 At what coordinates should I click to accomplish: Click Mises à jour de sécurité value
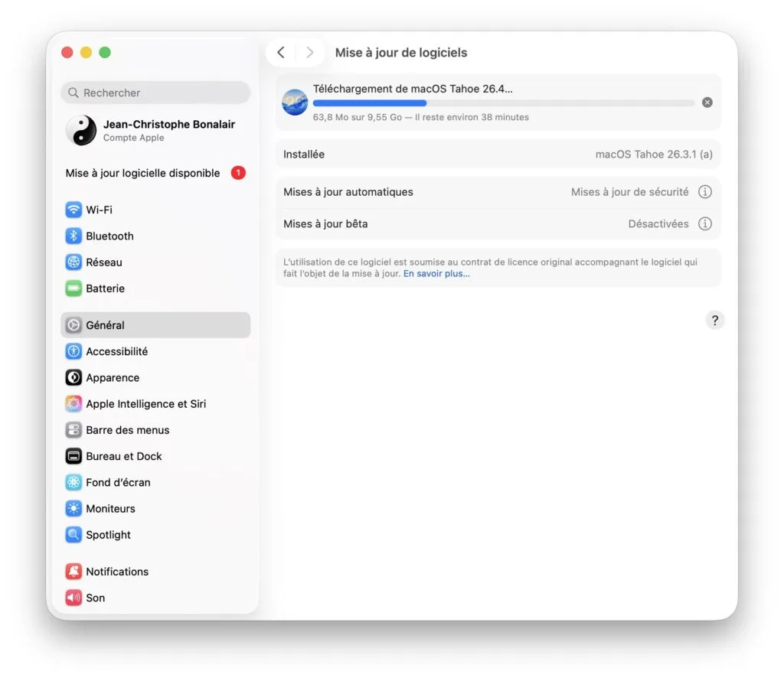coord(630,192)
